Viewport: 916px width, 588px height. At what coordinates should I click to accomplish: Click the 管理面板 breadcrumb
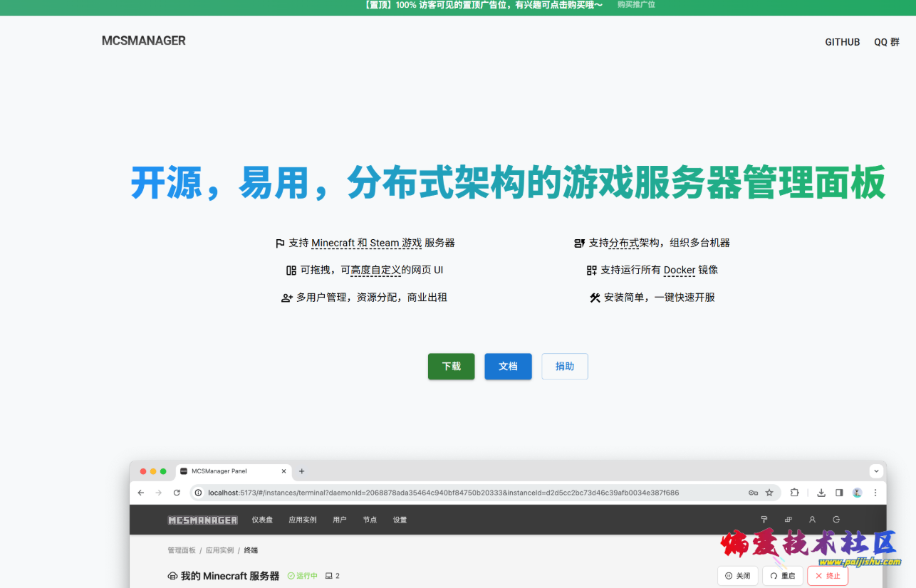coord(182,550)
